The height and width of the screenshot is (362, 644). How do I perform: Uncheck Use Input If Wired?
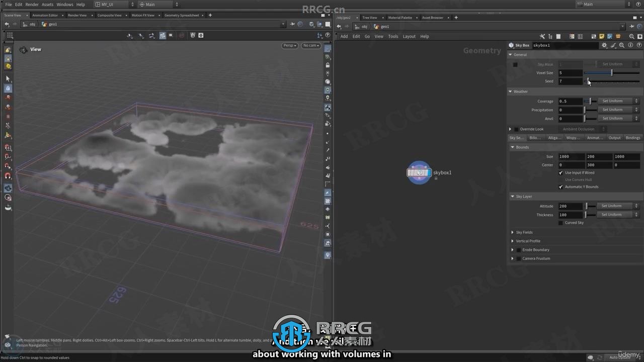561,173
